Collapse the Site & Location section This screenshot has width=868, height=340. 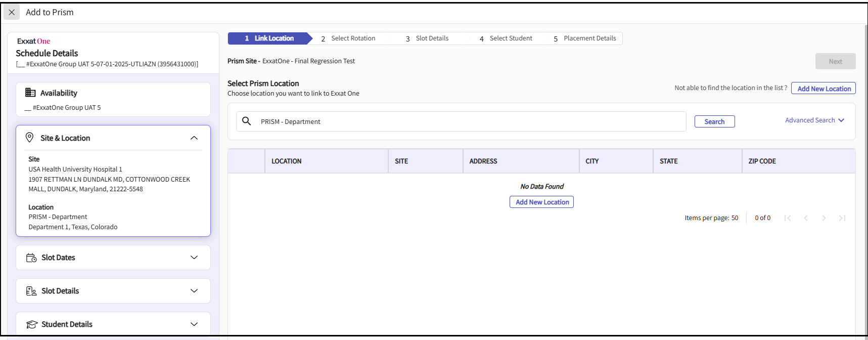click(x=194, y=138)
